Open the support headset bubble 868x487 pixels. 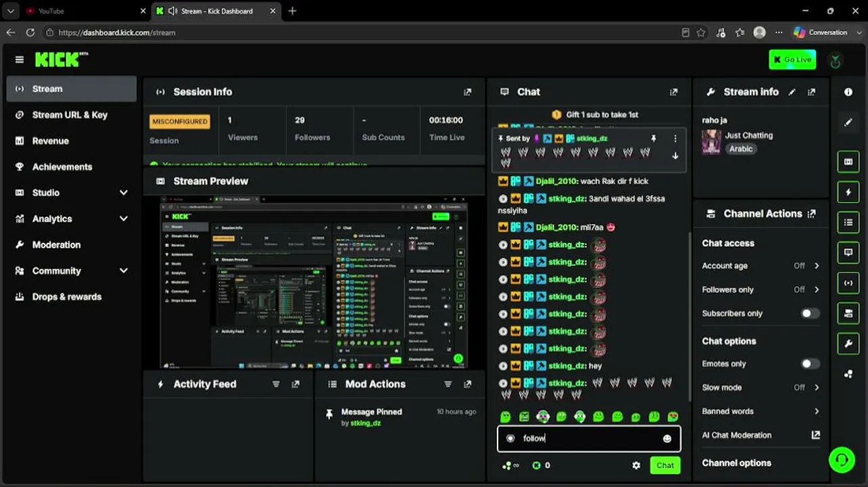pos(841,460)
